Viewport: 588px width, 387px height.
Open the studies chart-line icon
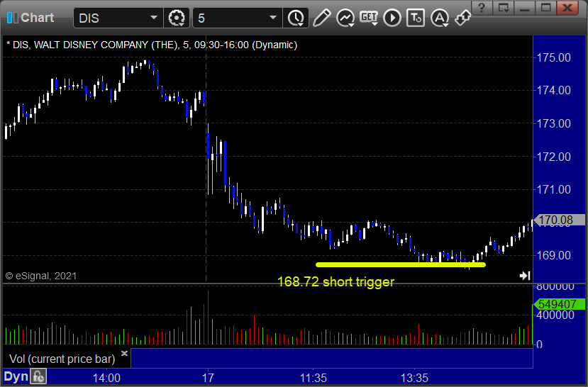click(345, 18)
